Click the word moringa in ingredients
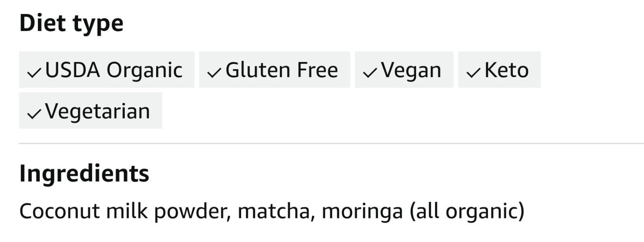 click(362, 212)
